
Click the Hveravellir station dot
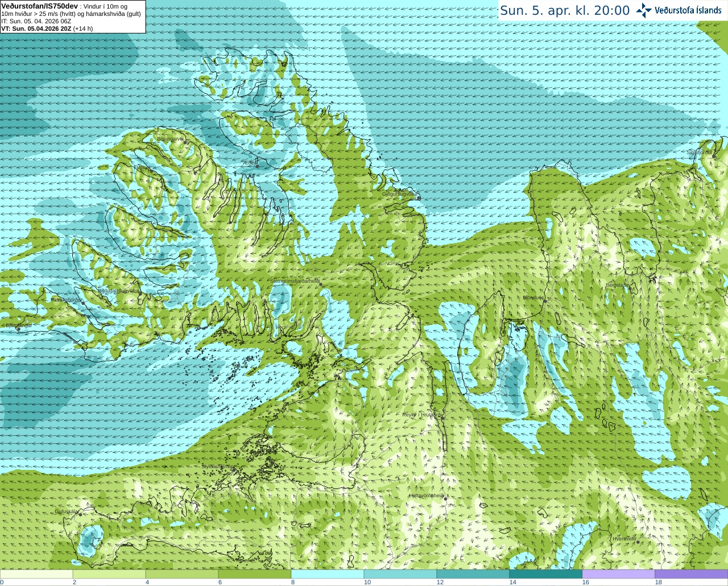pyautogui.click(x=639, y=542)
